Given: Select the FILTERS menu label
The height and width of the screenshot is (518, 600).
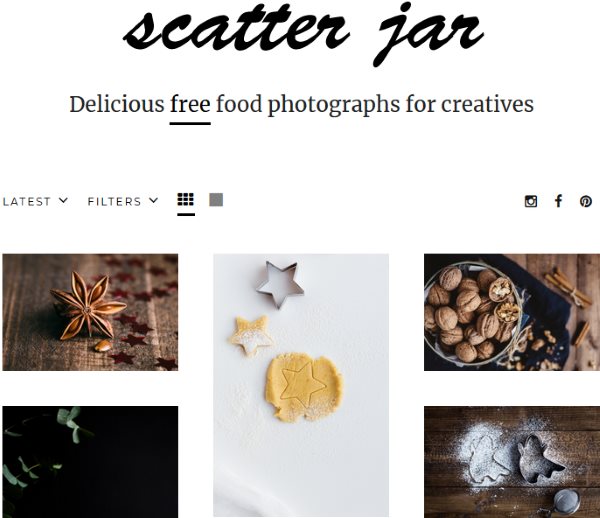Looking at the screenshot, I should tap(114, 202).
